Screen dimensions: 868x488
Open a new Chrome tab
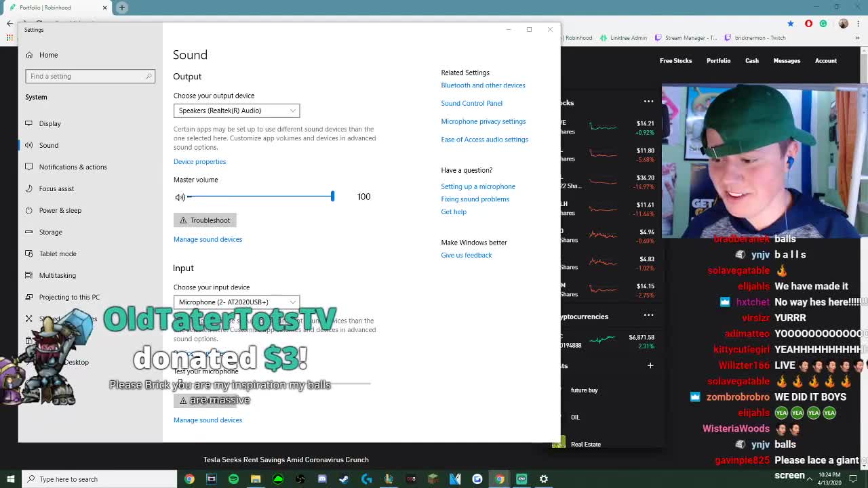122,7
